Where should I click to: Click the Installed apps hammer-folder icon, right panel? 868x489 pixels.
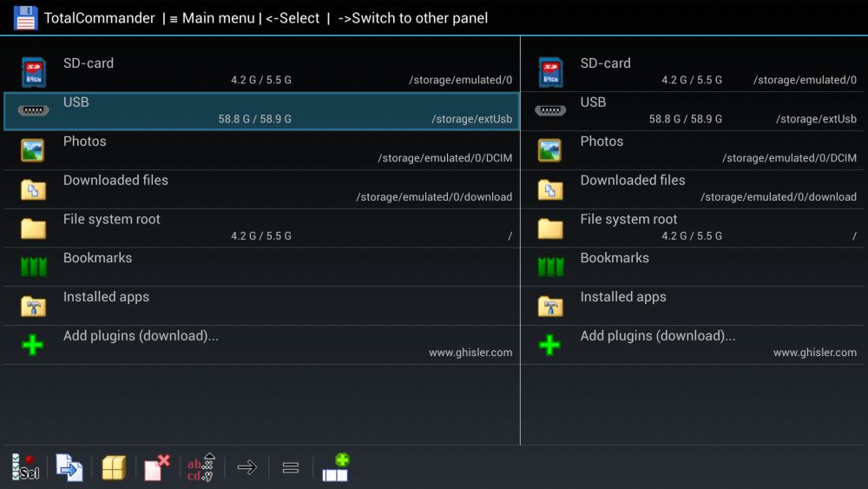550,306
